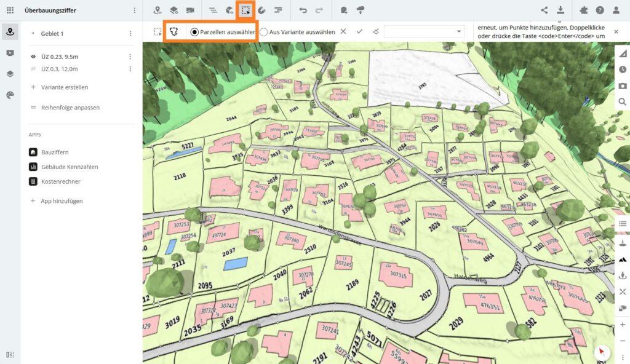Hide the ÜZ 0.23, 9.5m variant
The height and width of the screenshot is (364, 630).
33,57
